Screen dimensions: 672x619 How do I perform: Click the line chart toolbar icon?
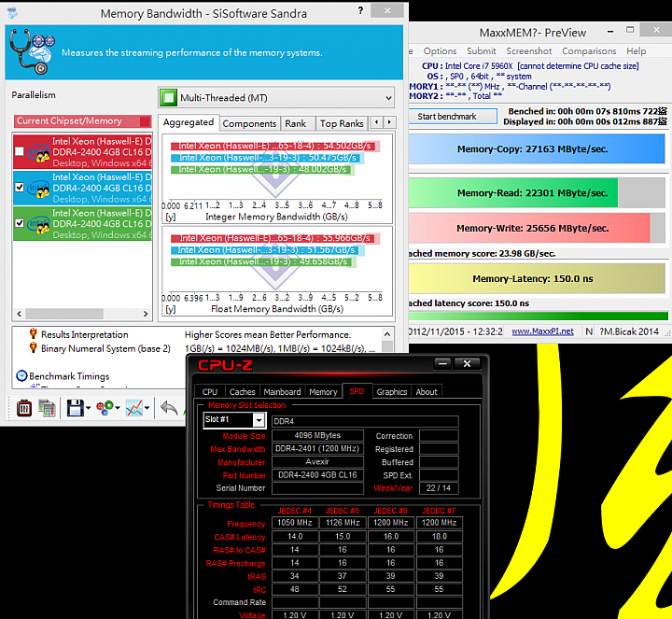coord(134,408)
